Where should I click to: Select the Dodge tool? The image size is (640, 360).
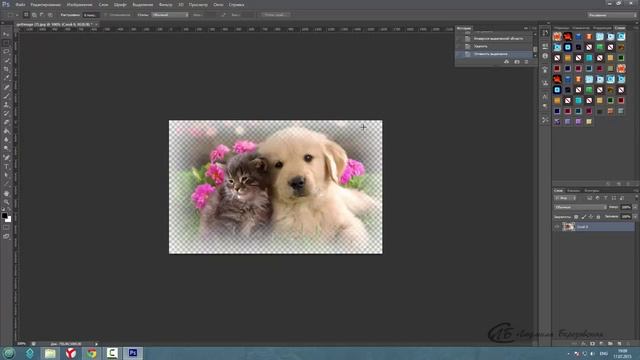coord(6,149)
